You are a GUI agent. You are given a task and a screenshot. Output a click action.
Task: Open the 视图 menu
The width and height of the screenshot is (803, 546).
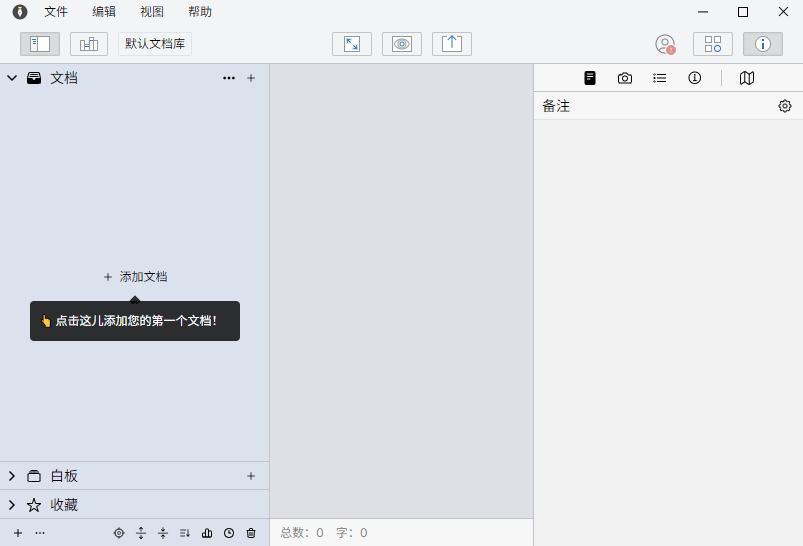[152, 12]
